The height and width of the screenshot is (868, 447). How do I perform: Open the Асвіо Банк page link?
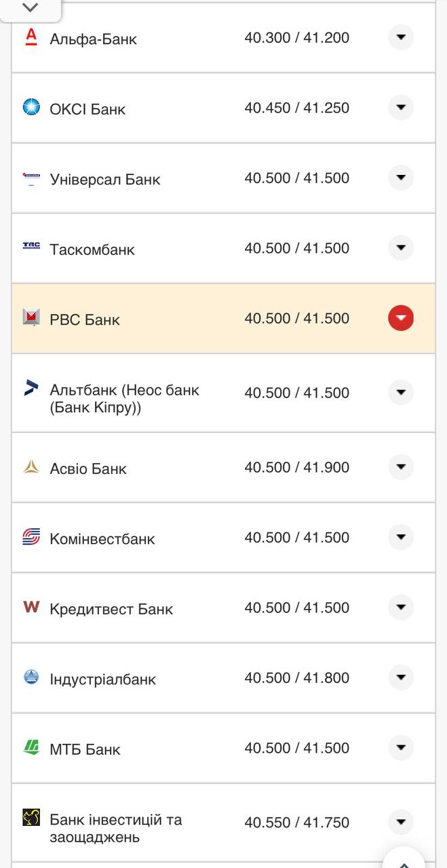pyautogui.click(x=88, y=468)
